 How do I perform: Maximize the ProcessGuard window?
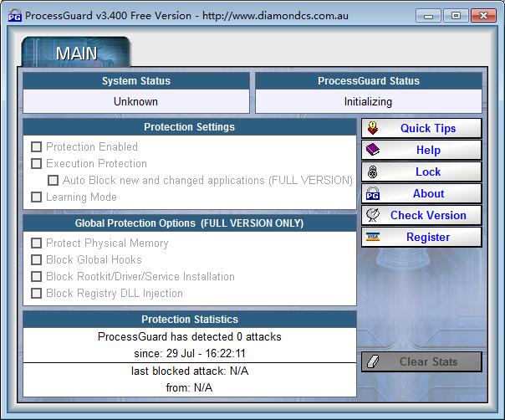(456, 15)
